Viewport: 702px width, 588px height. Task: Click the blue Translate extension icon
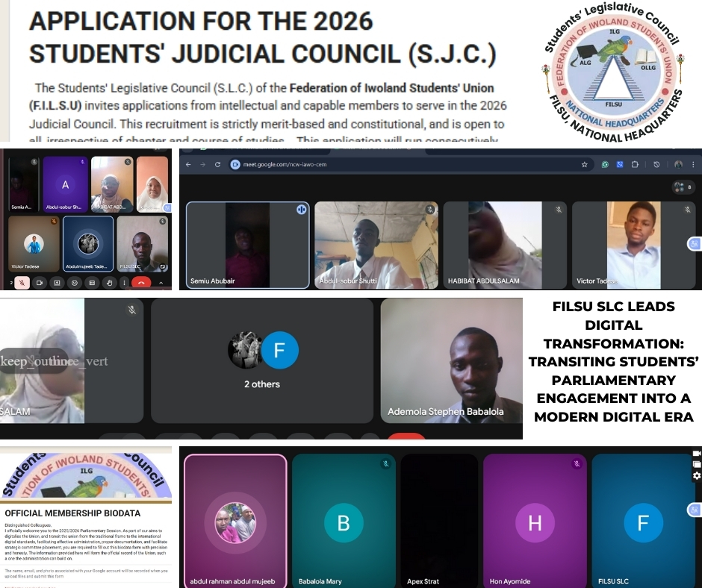point(620,165)
